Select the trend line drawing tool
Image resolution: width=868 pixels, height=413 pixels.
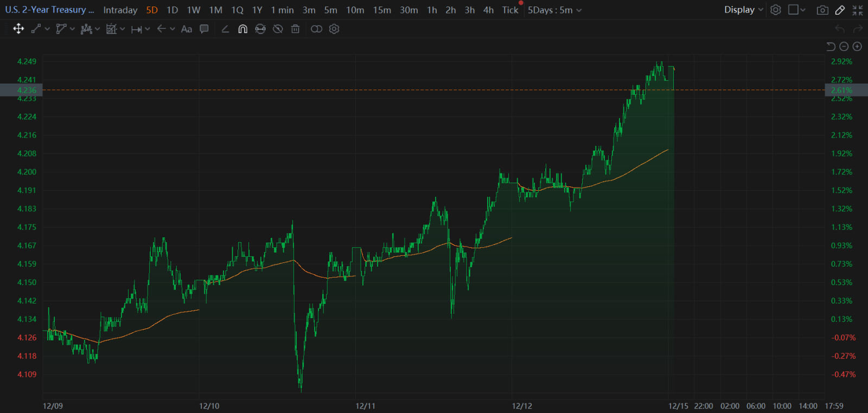click(x=36, y=29)
